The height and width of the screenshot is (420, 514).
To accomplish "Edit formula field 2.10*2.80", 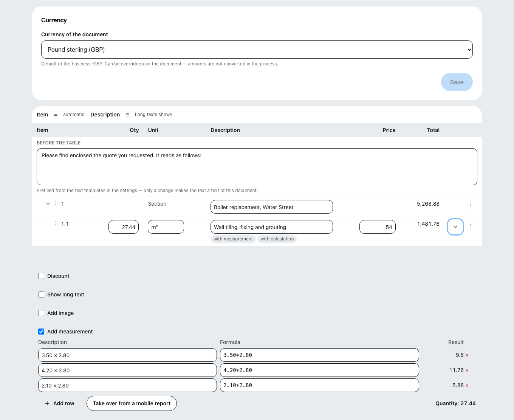I will coord(319,385).
